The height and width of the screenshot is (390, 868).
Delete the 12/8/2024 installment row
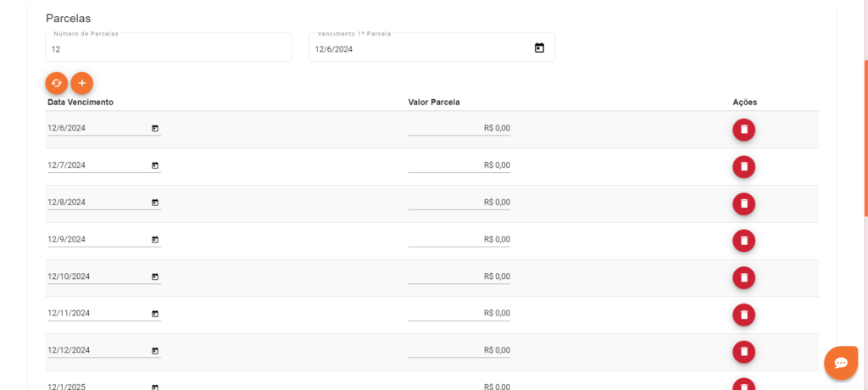click(x=743, y=203)
